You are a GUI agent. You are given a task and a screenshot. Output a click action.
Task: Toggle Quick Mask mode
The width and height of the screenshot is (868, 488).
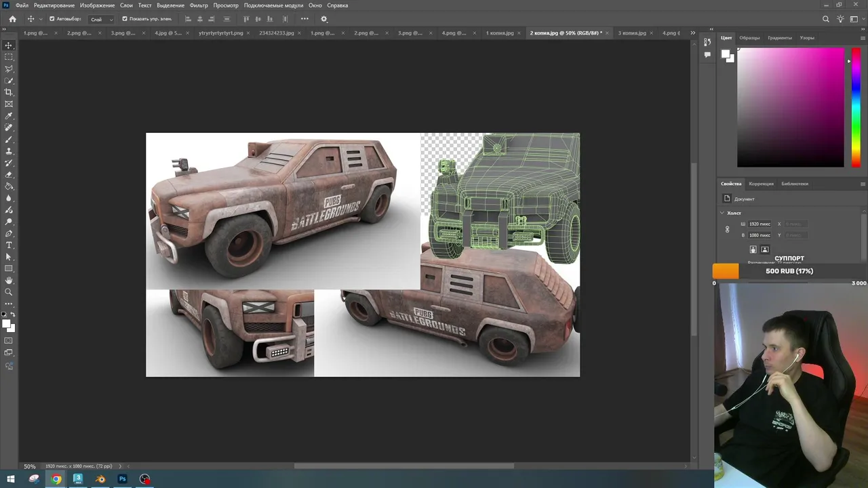(x=9, y=341)
